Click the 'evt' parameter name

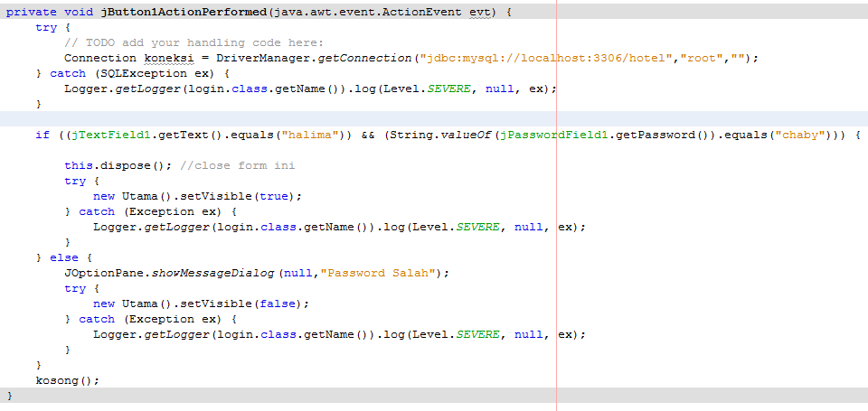click(480, 12)
